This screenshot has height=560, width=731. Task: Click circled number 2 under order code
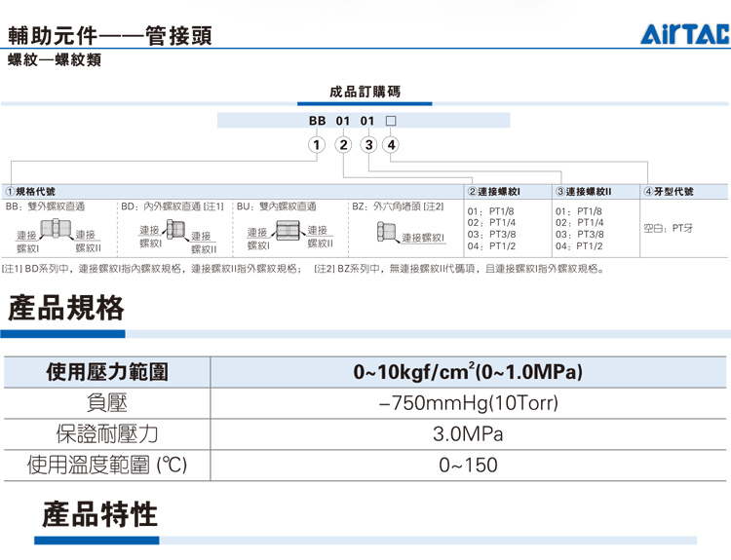pos(341,146)
